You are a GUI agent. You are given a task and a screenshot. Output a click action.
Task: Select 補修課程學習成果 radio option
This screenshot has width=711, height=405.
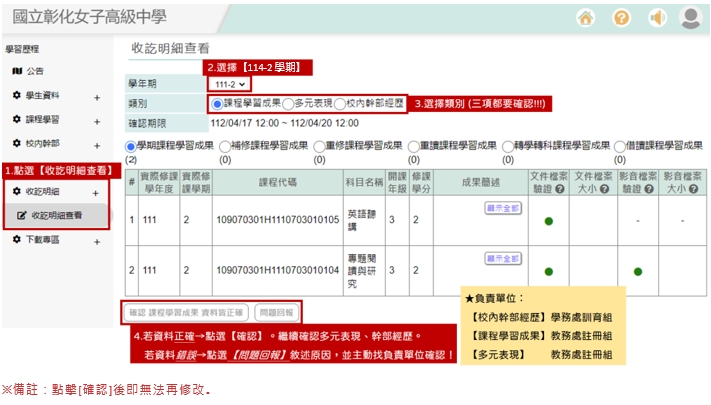click(x=225, y=146)
